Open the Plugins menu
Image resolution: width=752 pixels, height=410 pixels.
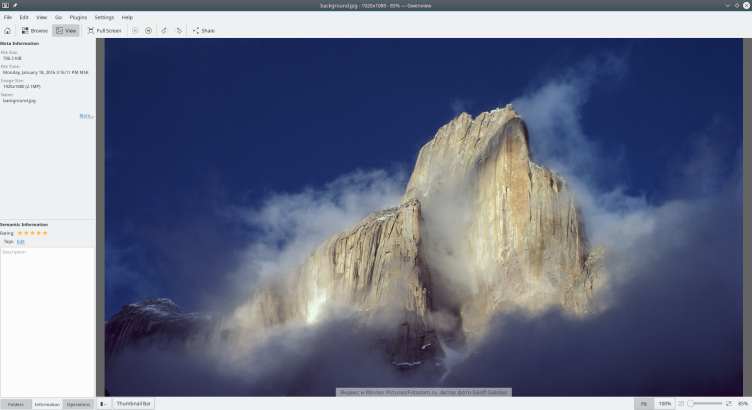78,17
